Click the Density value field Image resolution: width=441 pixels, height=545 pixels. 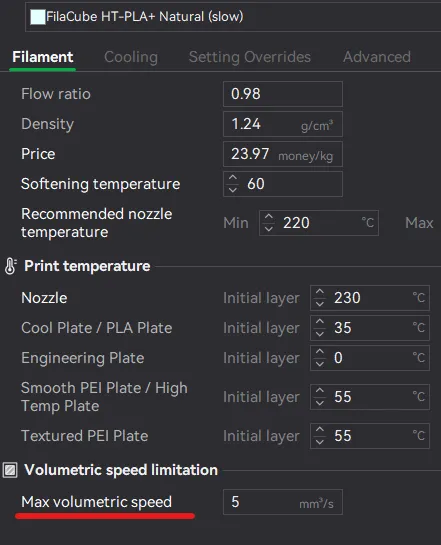pyautogui.click(x=283, y=124)
